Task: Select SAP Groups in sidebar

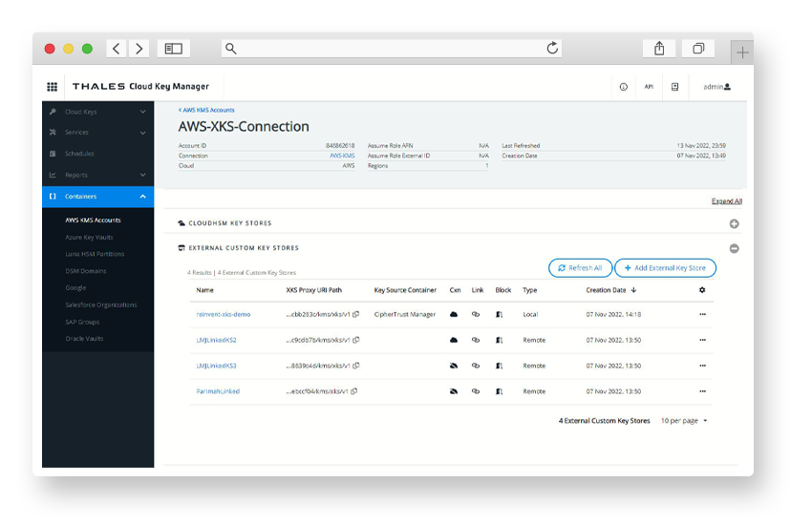Action: point(82,322)
